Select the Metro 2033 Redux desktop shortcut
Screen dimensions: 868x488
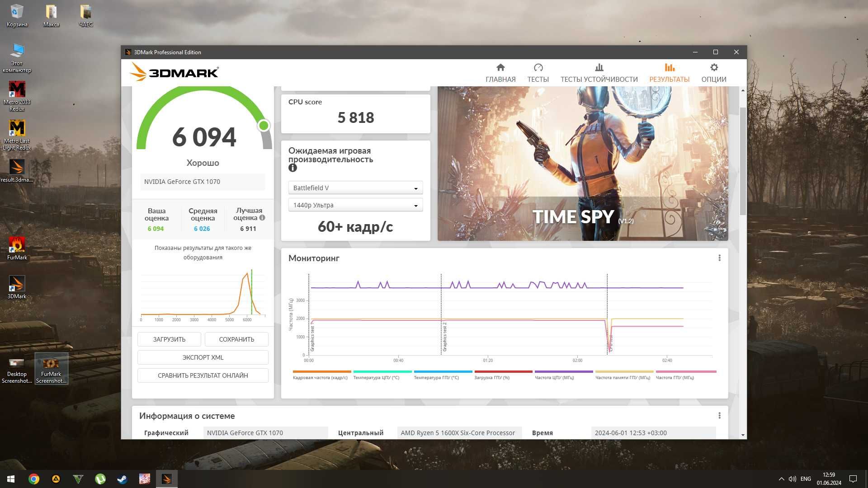pos(17,96)
